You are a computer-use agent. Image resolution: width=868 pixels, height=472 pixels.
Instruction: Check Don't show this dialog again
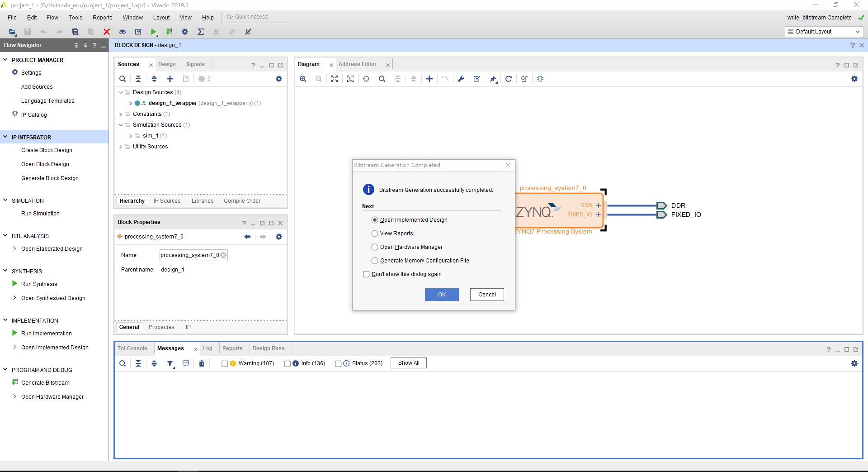366,274
